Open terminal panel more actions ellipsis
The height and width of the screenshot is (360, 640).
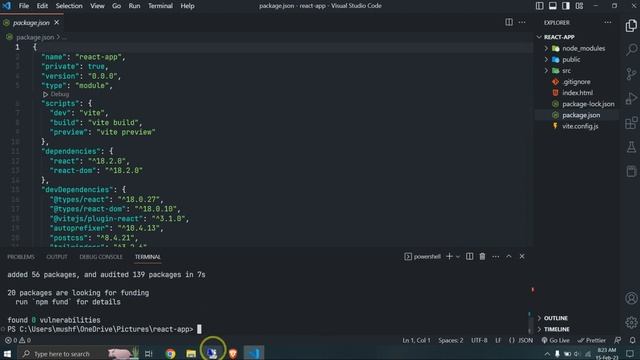[x=496, y=256]
